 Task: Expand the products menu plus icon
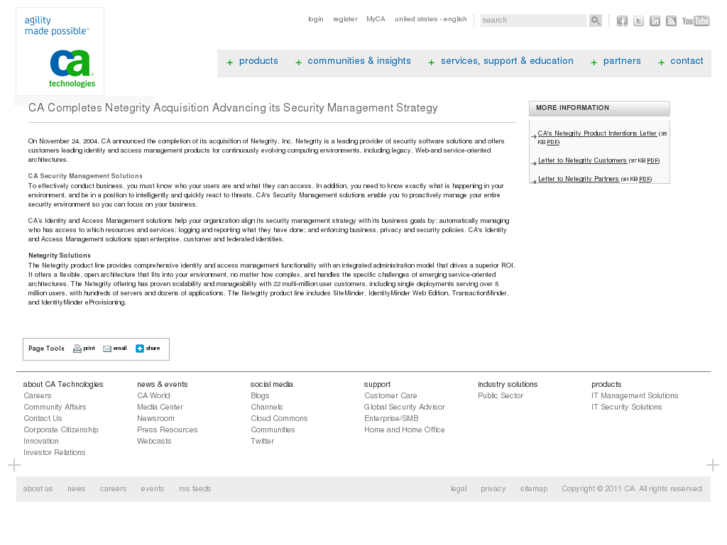coord(230,62)
